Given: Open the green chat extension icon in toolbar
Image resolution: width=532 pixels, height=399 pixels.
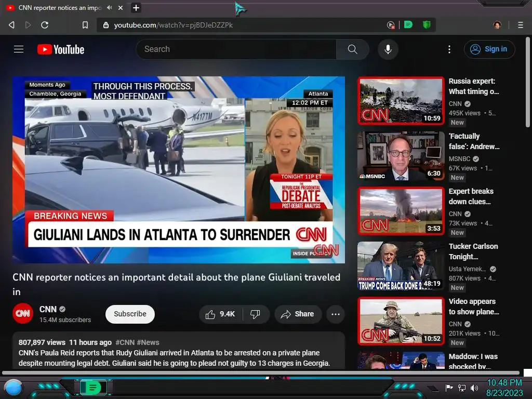Looking at the screenshot, I should coord(408,25).
